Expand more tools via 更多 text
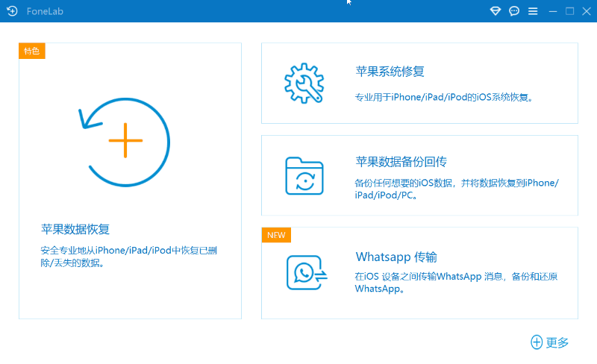 point(557,342)
